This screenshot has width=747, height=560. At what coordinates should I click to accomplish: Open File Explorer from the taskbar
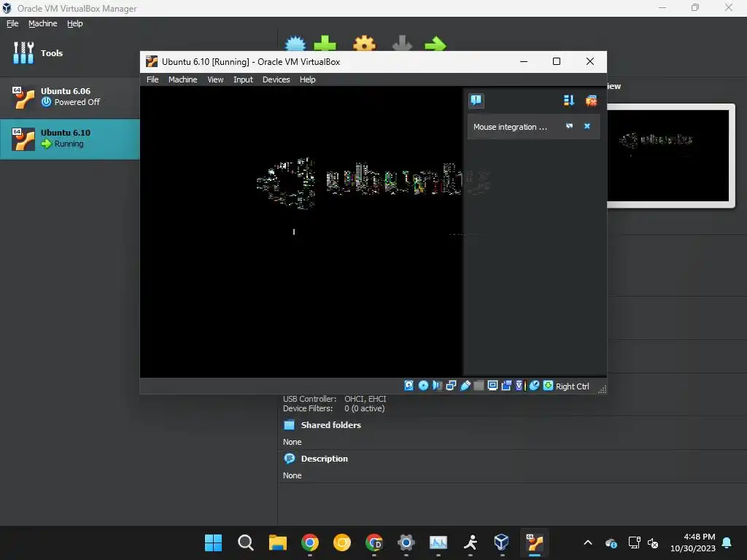pyautogui.click(x=278, y=542)
